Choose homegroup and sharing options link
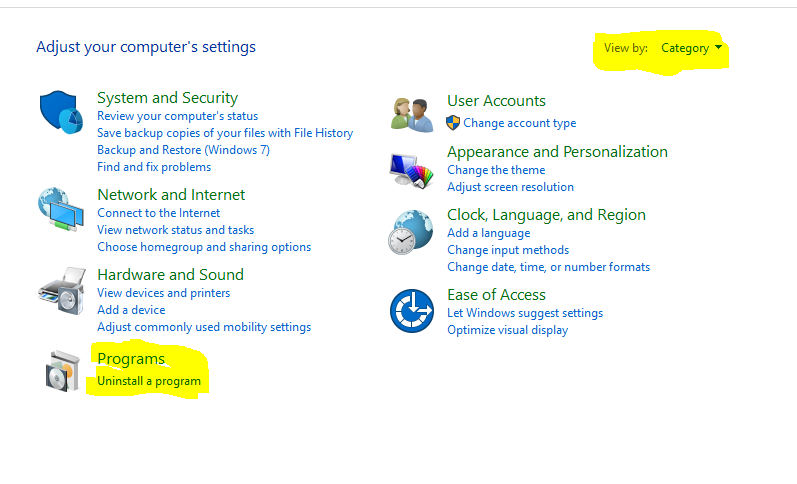Image resolution: width=797 pixels, height=484 pixels. point(204,247)
